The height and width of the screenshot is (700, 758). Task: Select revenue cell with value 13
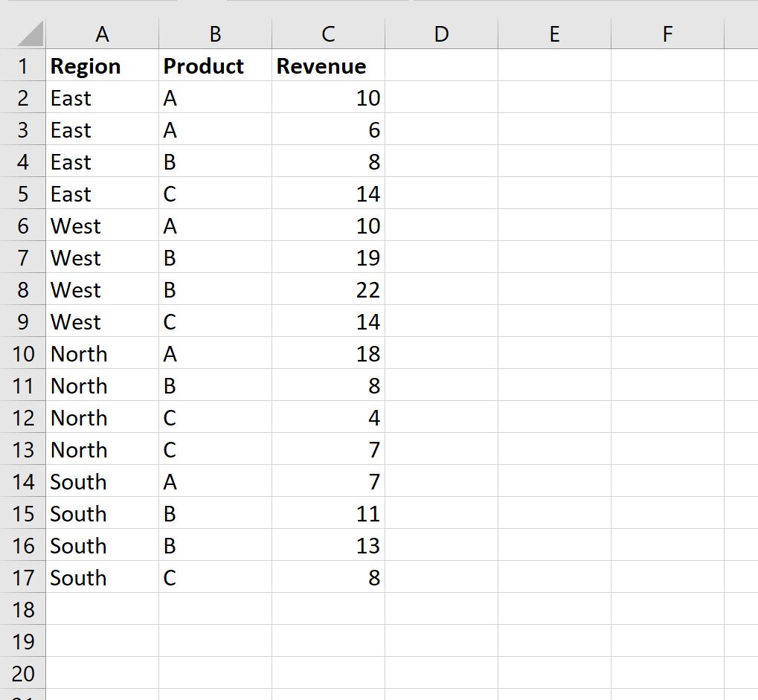tap(328, 546)
